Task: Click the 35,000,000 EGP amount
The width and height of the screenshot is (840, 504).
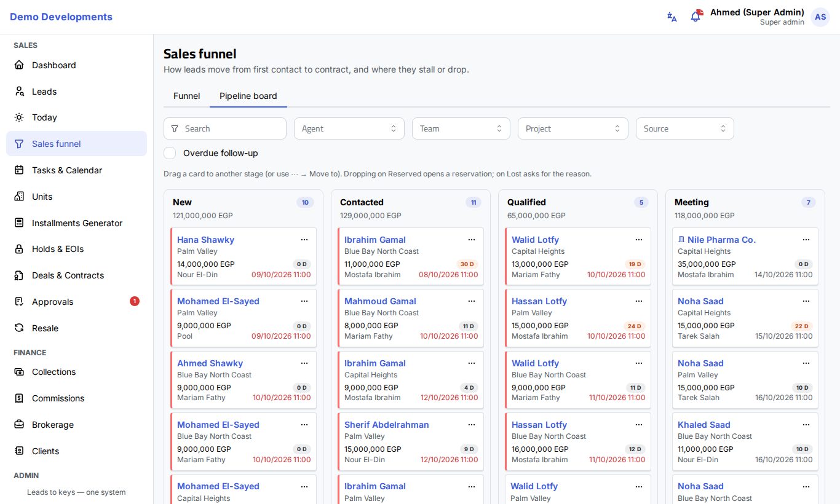Action: pyautogui.click(x=706, y=264)
